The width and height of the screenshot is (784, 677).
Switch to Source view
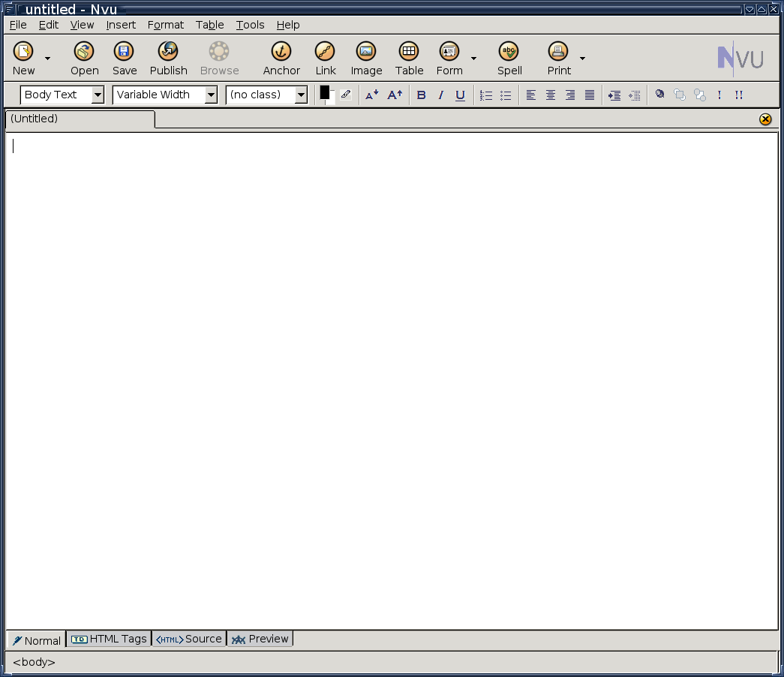point(189,639)
